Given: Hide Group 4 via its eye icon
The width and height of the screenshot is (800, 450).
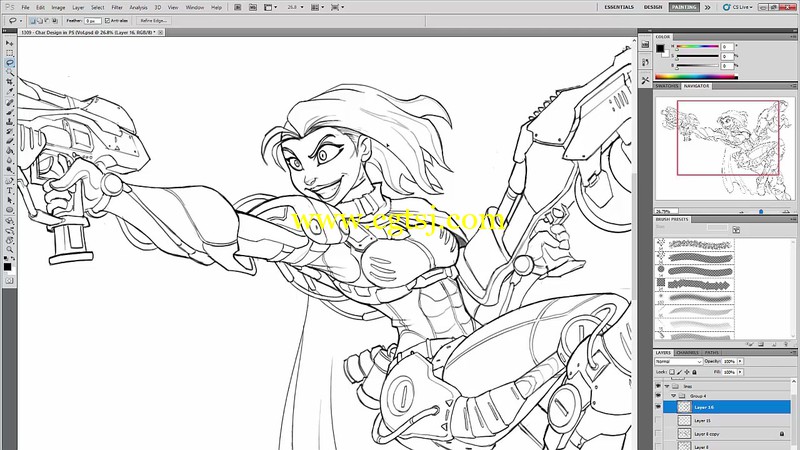Looking at the screenshot, I should tap(658, 396).
